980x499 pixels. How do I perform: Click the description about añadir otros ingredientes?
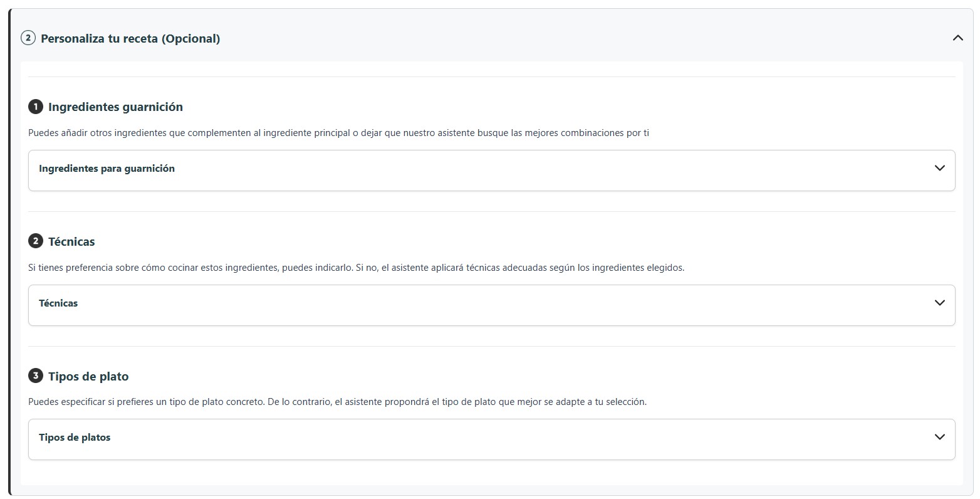click(338, 133)
